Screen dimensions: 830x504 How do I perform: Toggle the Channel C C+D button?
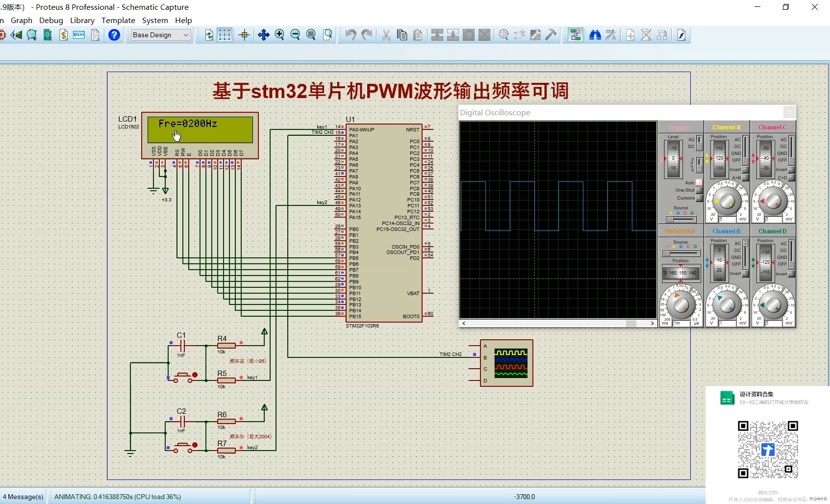coord(791,177)
